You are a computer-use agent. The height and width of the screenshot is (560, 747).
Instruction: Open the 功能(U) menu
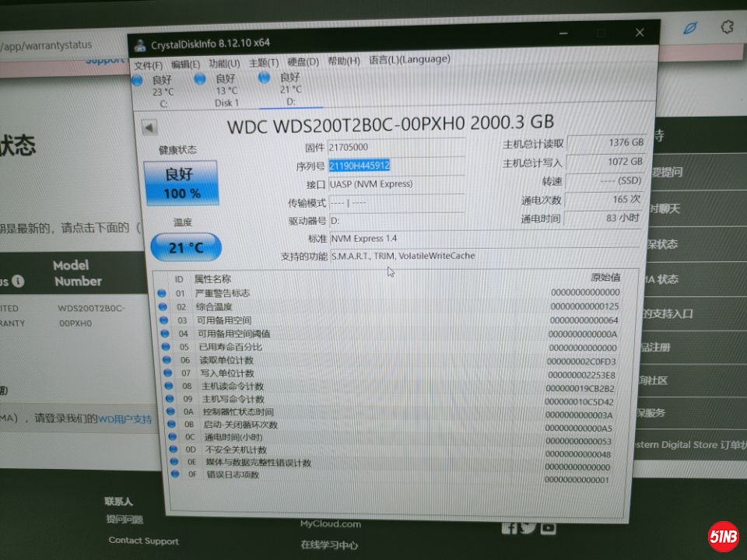click(224, 63)
